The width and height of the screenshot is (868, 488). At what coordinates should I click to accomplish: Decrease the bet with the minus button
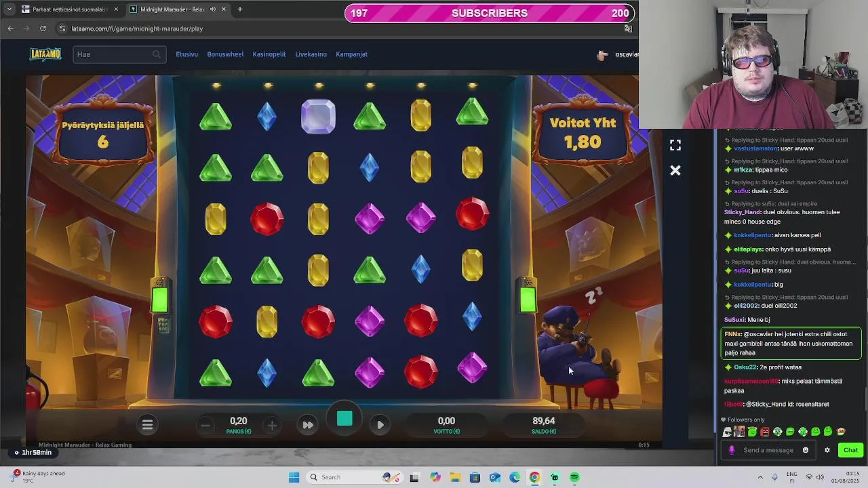pos(205,426)
